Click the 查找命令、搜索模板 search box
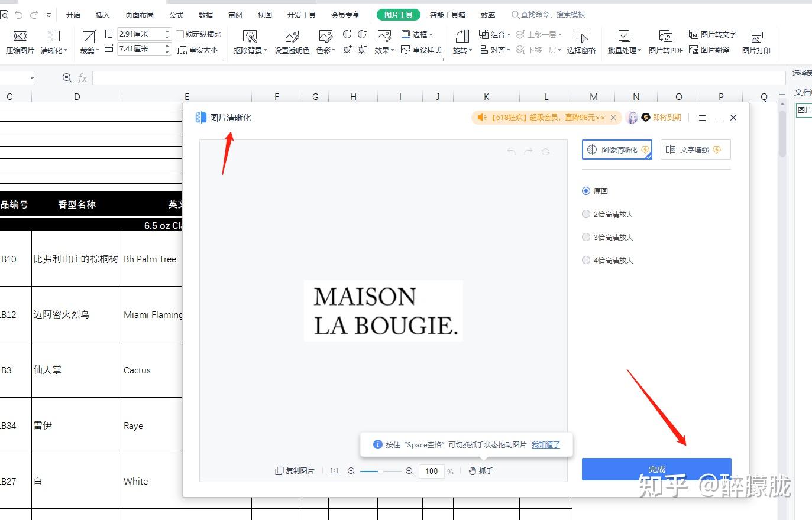 pyautogui.click(x=548, y=15)
